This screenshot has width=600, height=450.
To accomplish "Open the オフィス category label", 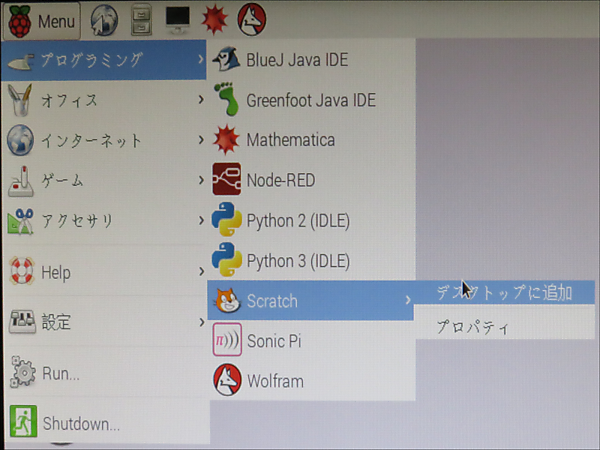I will (x=69, y=100).
